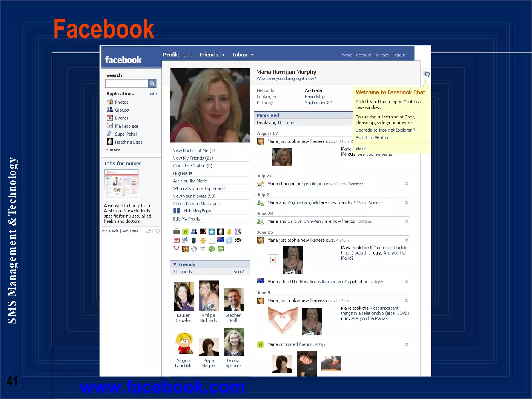The height and width of the screenshot is (399, 532).
Task: Open the Events calendar icon
Action: (110, 118)
